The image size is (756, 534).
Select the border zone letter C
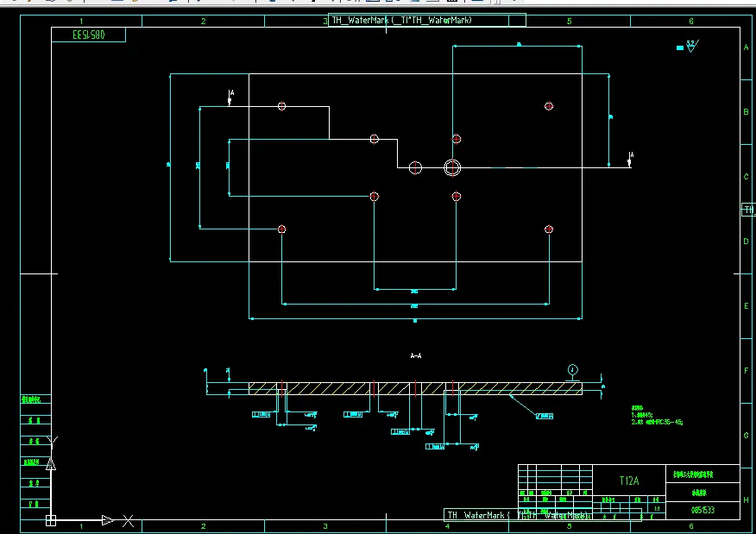click(746, 176)
